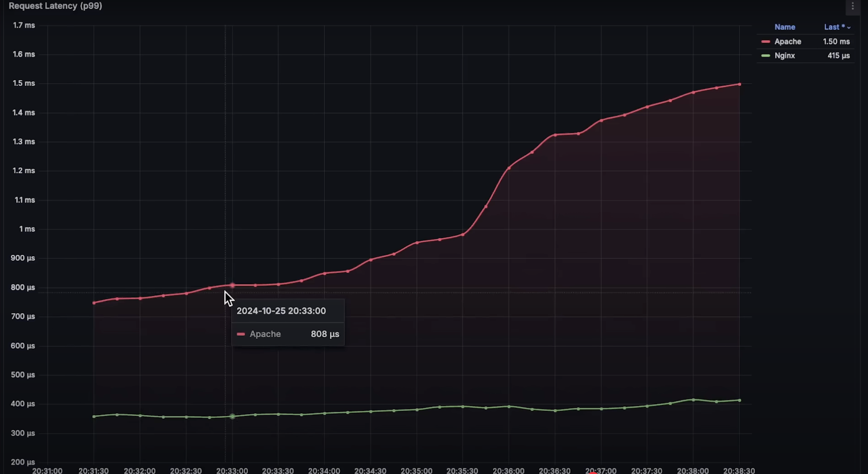The height and width of the screenshot is (474, 868).
Task: Click Nginx's final data point at 20:38:30
Action: coord(739,400)
